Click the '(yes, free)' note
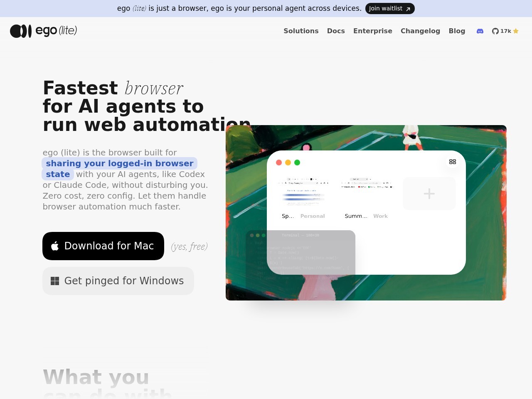532x399 pixels. point(189,246)
